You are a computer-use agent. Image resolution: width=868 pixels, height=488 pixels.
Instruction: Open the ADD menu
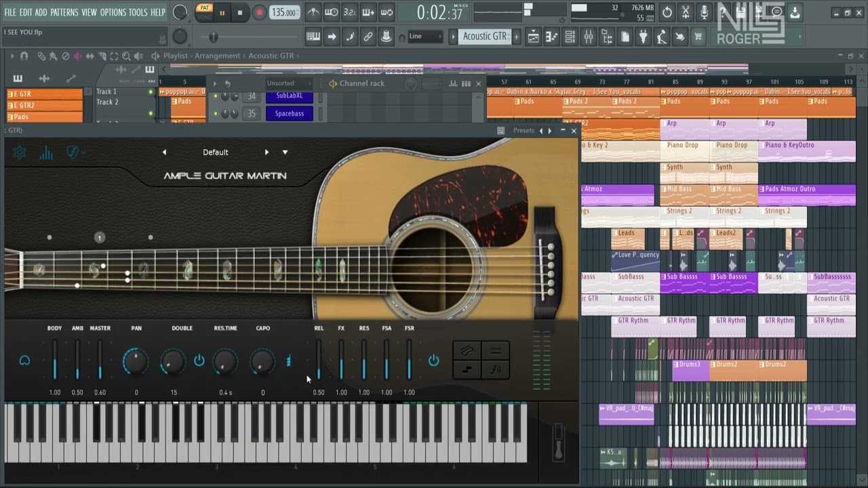click(x=41, y=12)
